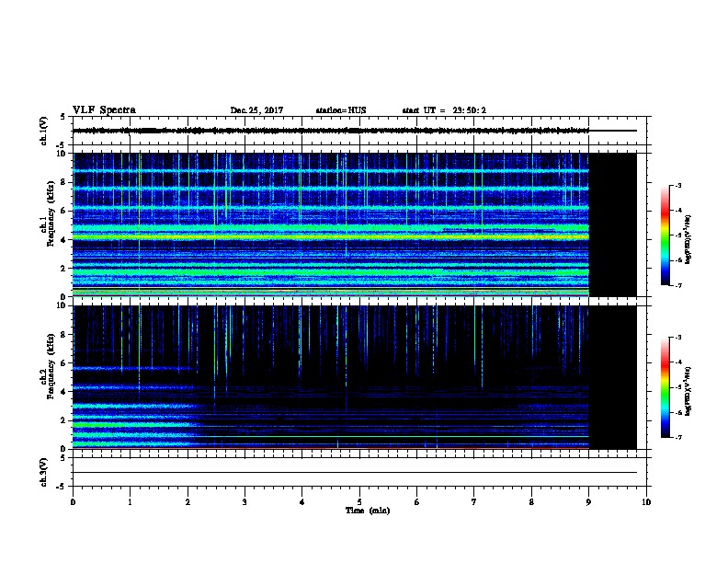Screen dimensions: 728x563
Task: Click time axis tick label '9'
Action: click(x=588, y=501)
